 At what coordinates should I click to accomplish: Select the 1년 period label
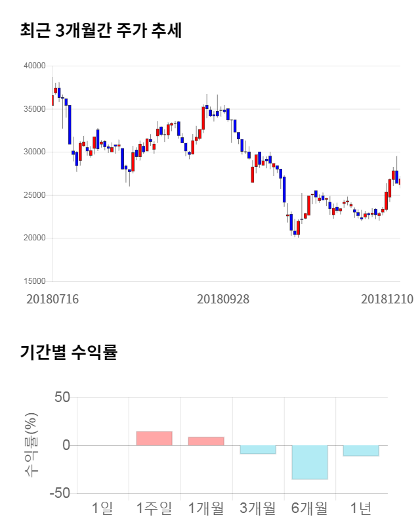click(361, 508)
